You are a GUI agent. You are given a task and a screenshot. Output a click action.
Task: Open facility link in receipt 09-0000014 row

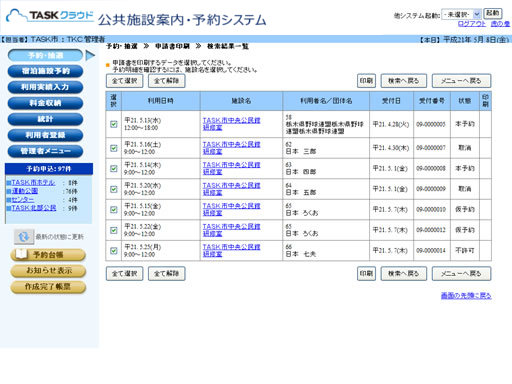231,251
